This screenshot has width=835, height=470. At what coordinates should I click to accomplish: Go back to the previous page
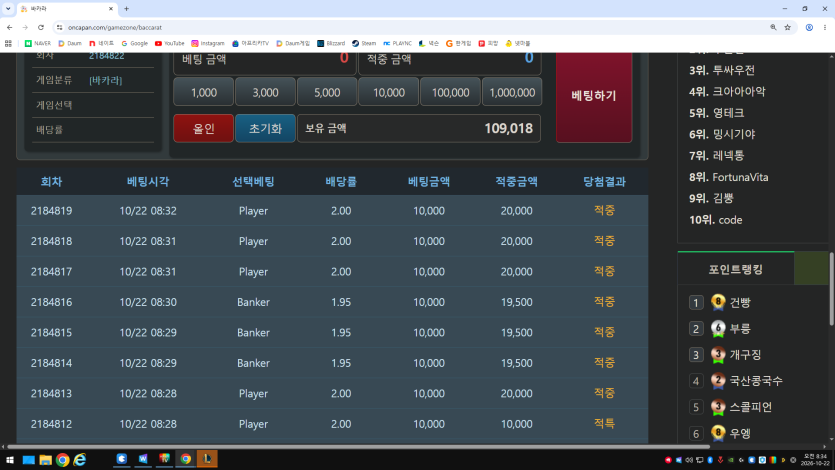pyautogui.click(x=10, y=27)
